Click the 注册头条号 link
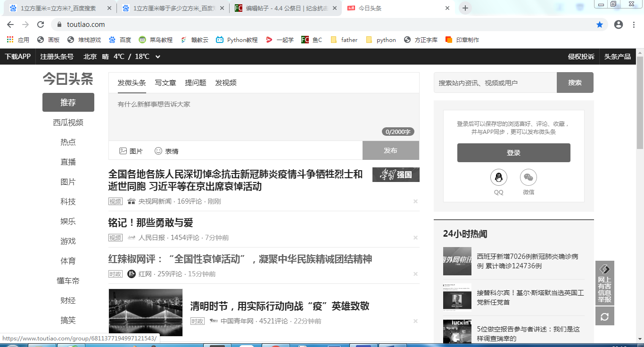644x347 pixels. pyautogui.click(x=57, y=57)
